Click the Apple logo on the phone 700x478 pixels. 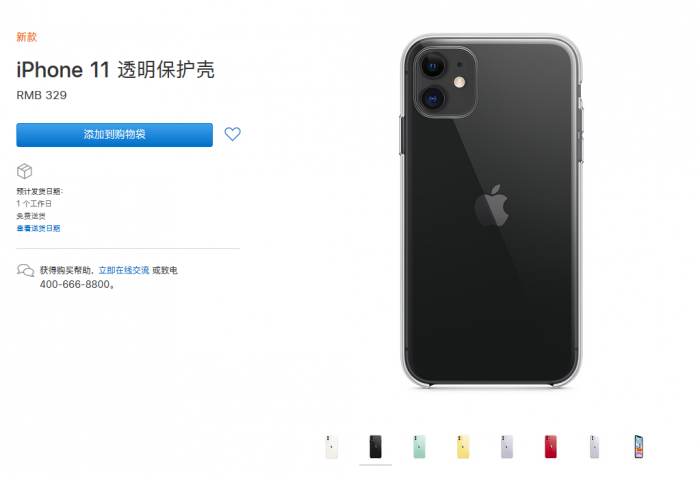pyautogui.click(x=492, y=206)
